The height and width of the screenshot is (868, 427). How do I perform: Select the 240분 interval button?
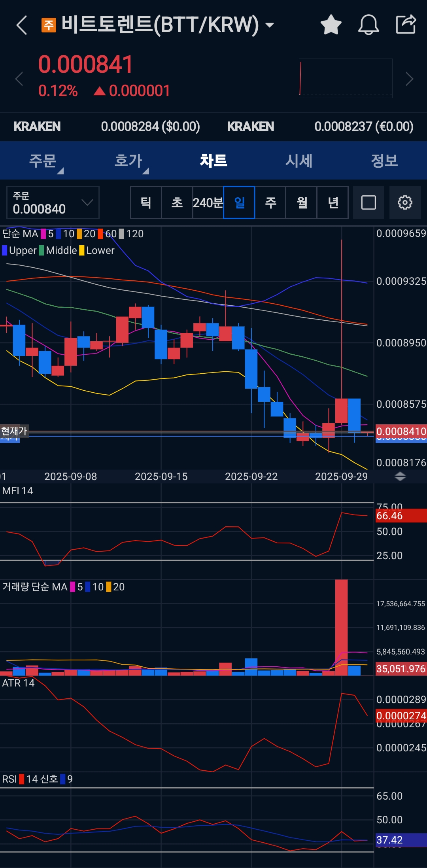(x=208, y=202)
